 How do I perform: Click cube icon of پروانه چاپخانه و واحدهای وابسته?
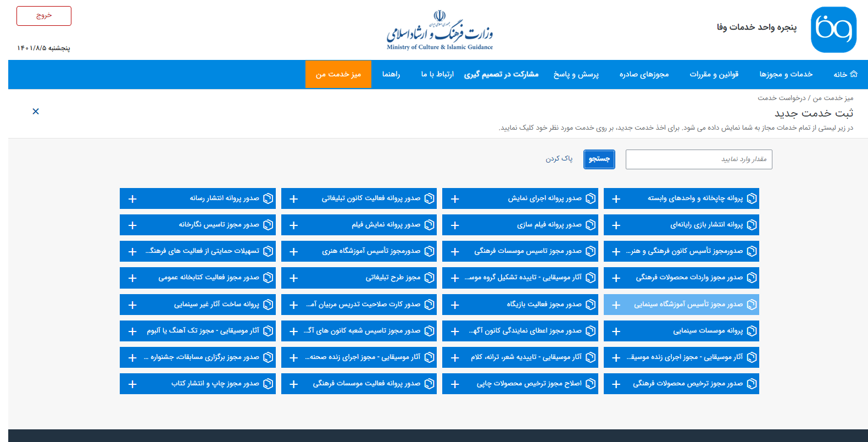click(x=752, y=198)
